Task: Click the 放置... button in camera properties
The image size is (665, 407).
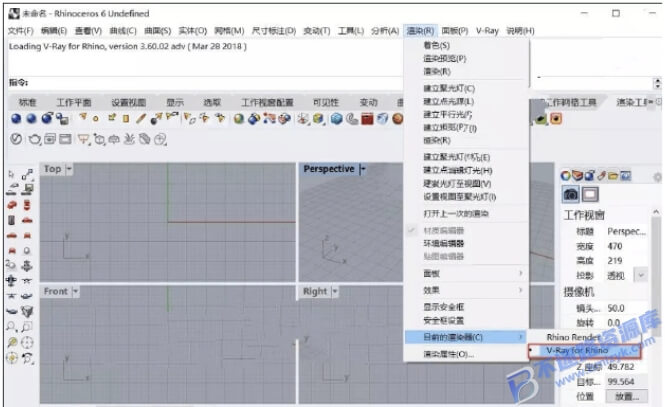Action: click(x=626, y=397)
